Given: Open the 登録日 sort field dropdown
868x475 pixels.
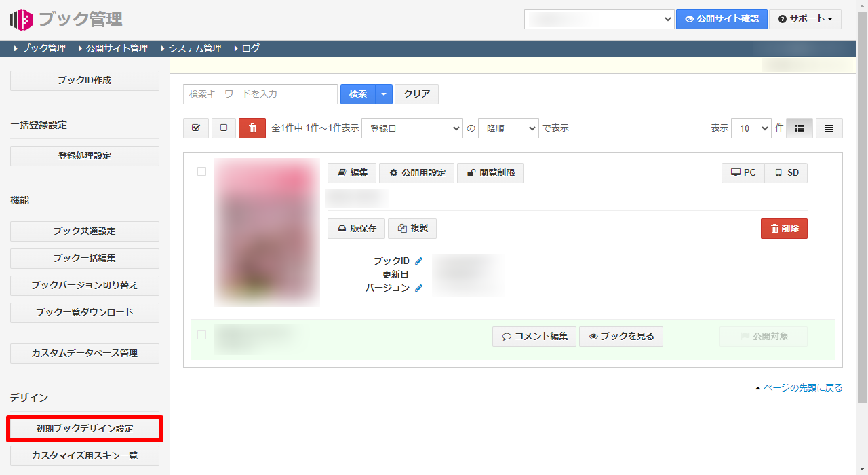Looking at the screenshot, I should (x=412, y=128).
